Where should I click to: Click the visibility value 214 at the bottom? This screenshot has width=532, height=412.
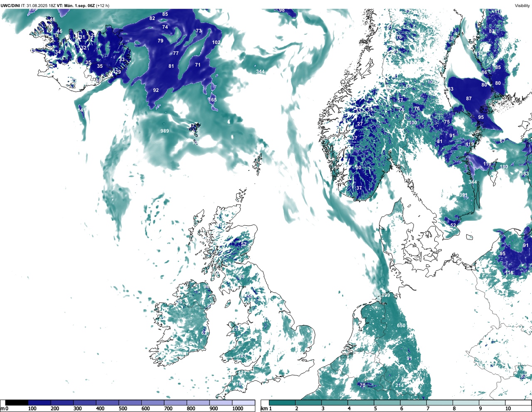point(399,385)
